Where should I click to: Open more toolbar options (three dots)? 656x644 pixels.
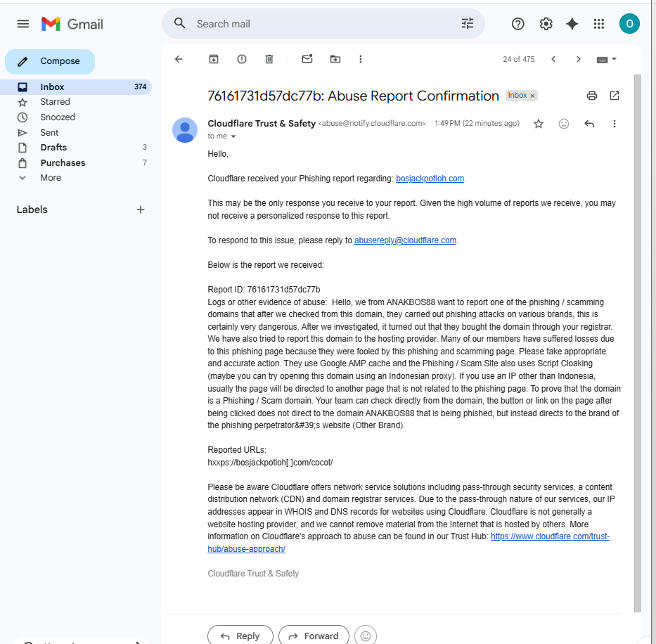361,59
